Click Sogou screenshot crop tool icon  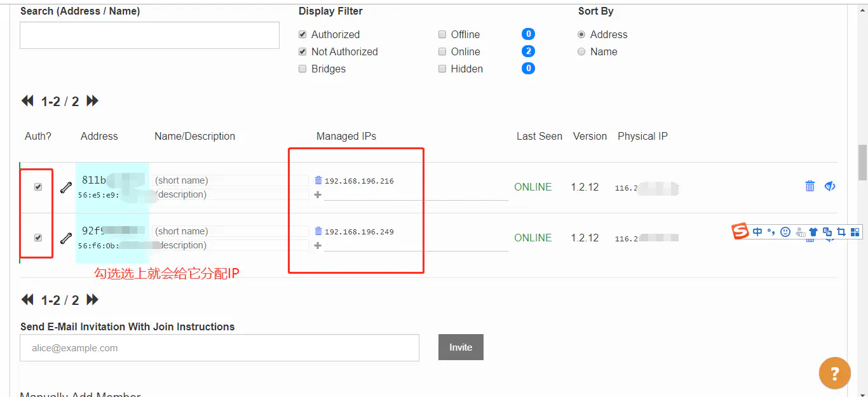point(841,232)
